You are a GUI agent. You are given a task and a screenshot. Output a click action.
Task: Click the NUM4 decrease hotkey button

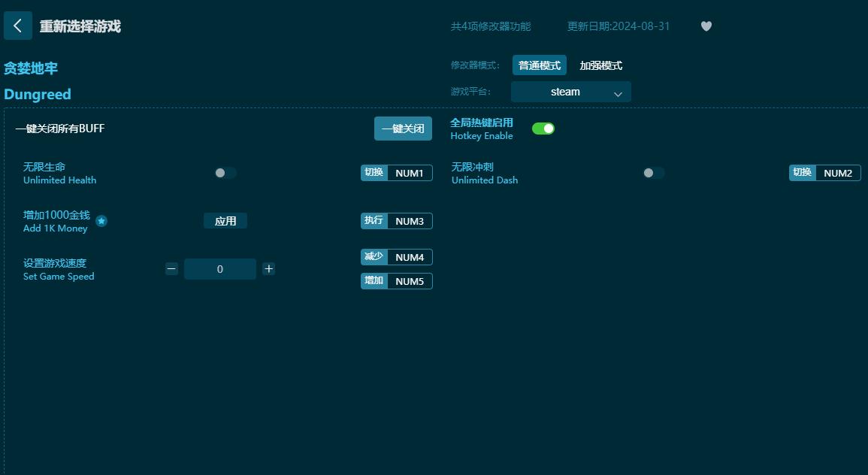(396, 257)
